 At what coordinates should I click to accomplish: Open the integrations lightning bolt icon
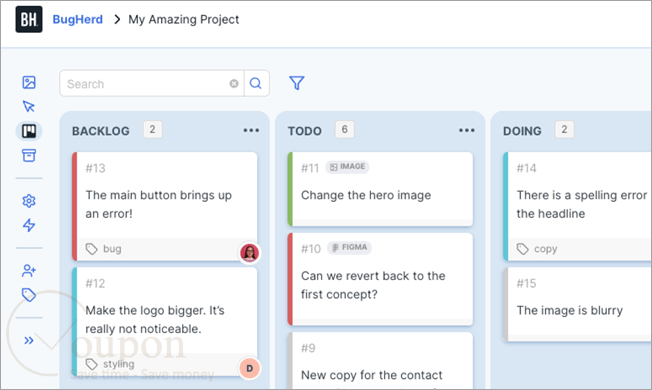pyautogui.click(x=29, y=225)
